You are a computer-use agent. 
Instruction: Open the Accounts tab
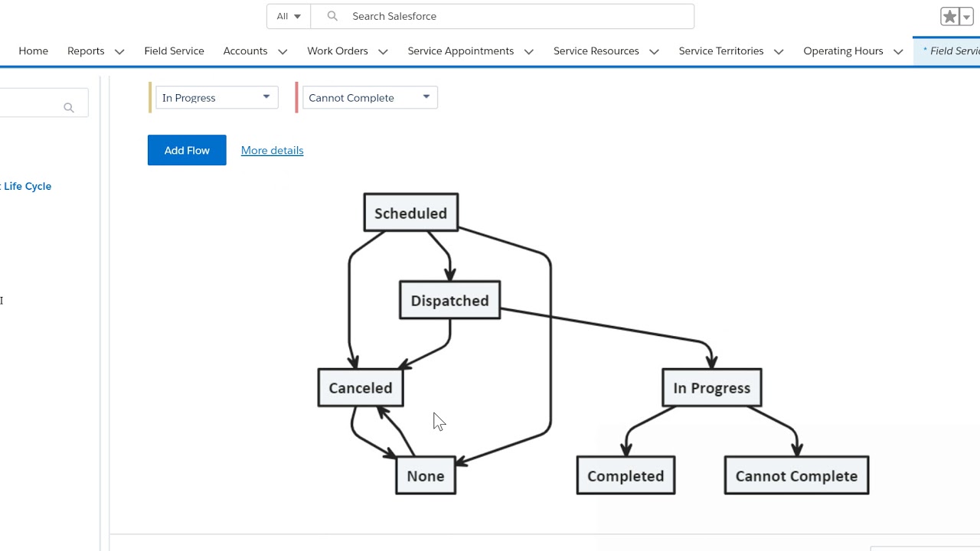[x=245, y=51]
